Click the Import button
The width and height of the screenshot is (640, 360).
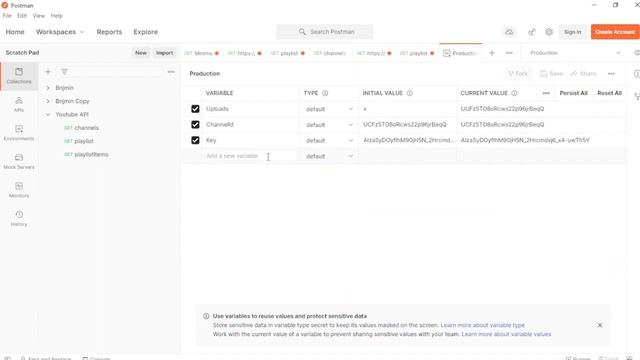tap(164, 53)
